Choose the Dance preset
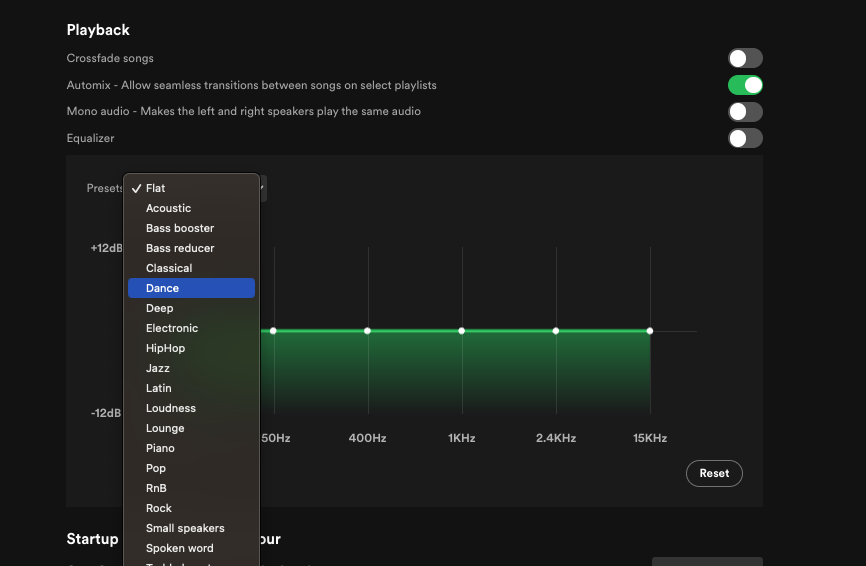This screenshot has width=866, height=566. (191, 288)
